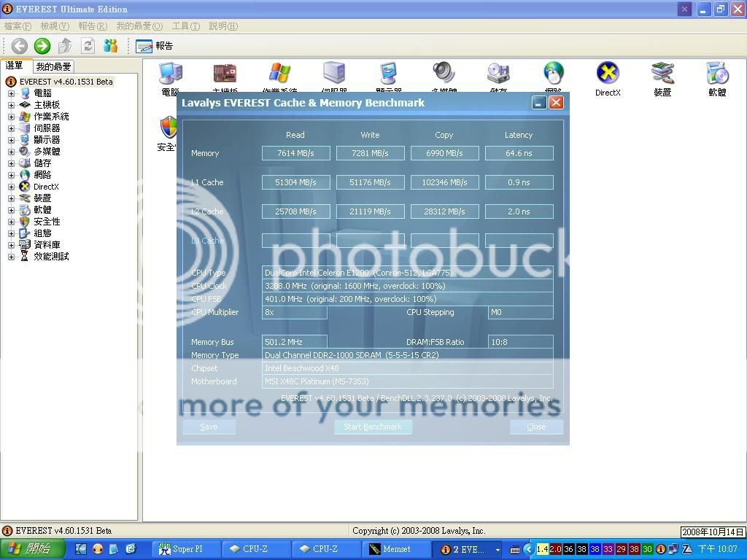Click the CPU Multiplier value "8x"
Image resolution: width=747 pixels, height=560 pixels.
[295, 312]
